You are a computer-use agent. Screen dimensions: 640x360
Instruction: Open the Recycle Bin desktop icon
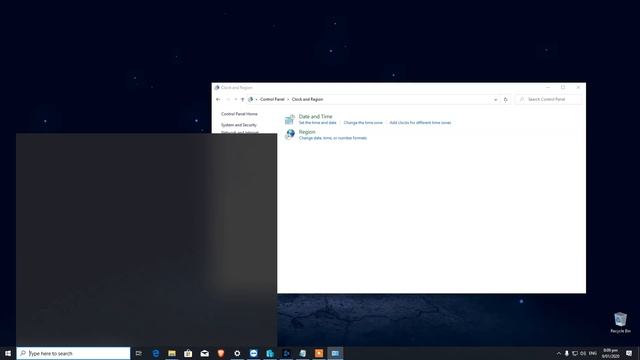pos(620,323)
